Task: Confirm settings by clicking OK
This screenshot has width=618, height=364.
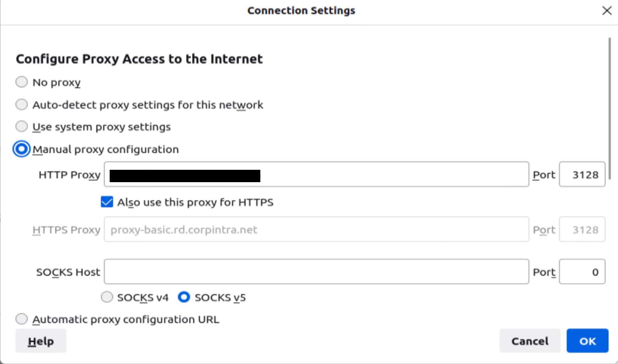Action: [587, 341]
